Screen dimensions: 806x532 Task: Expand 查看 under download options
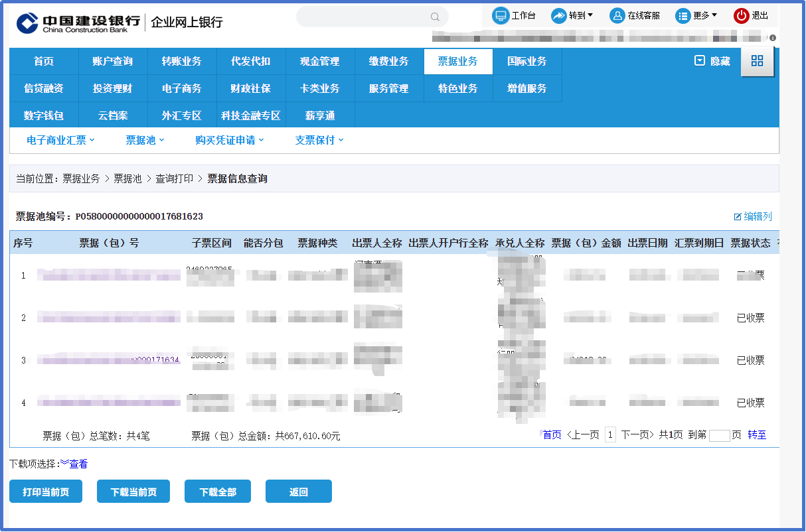[74, 464]
